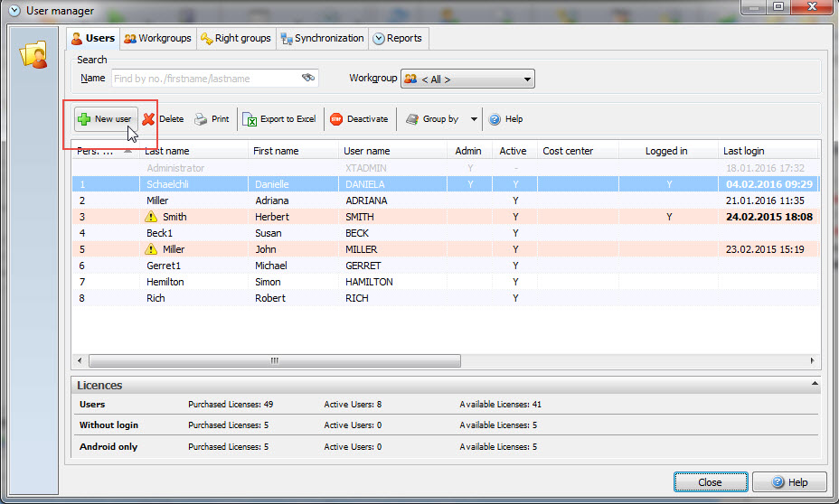Click the bottom Help button
839x504 pixels.
point(788,482)
